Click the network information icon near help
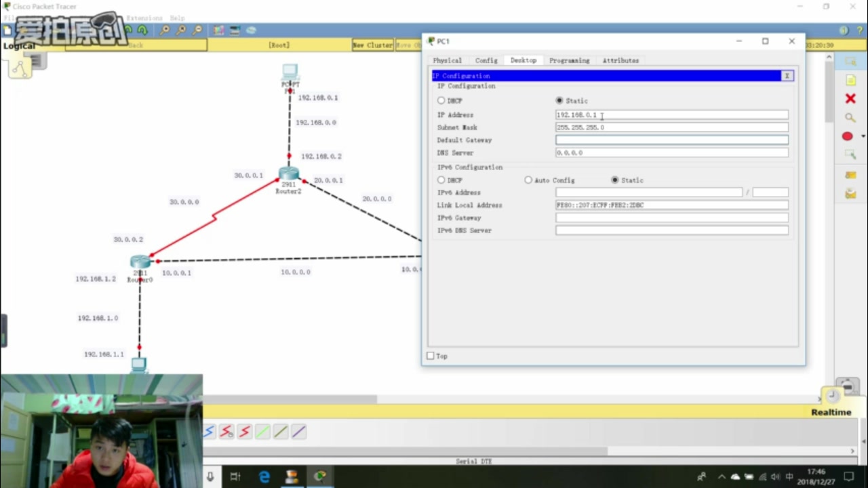The width and height of the screenshot is (868, 488). [844, 30]
